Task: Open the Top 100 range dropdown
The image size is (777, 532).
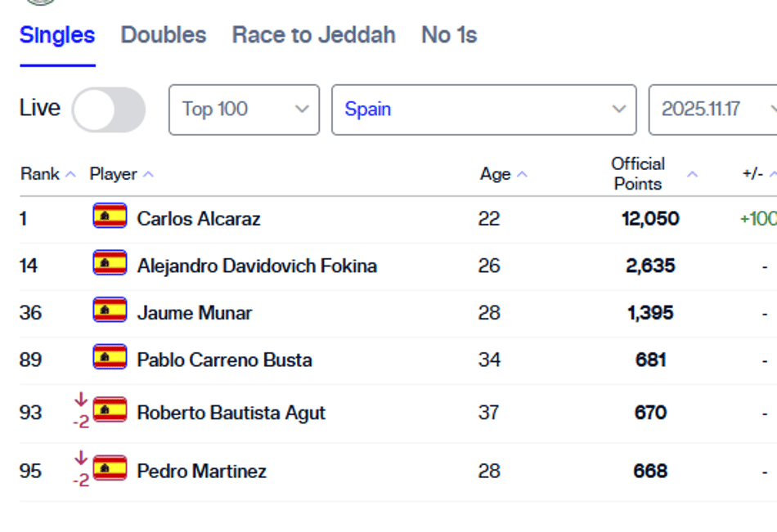Action: click(244, 110)
